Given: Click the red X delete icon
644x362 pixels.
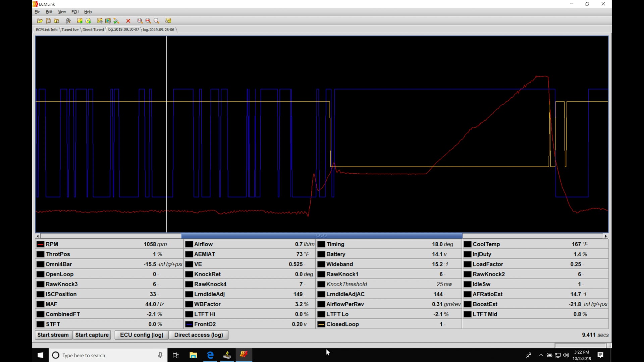Looking at the screenshot, I should pyautogui.click(x=128, y=21).
